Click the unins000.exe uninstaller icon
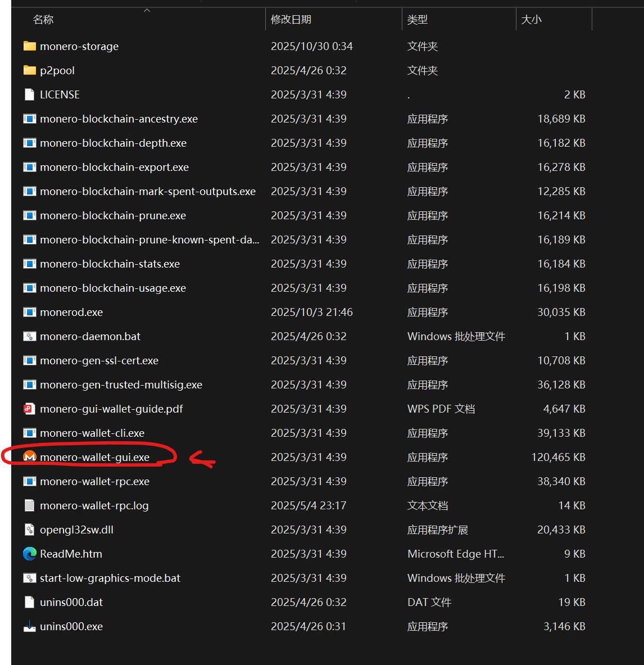Screen dimensions: 644x665 click(29, 626)
